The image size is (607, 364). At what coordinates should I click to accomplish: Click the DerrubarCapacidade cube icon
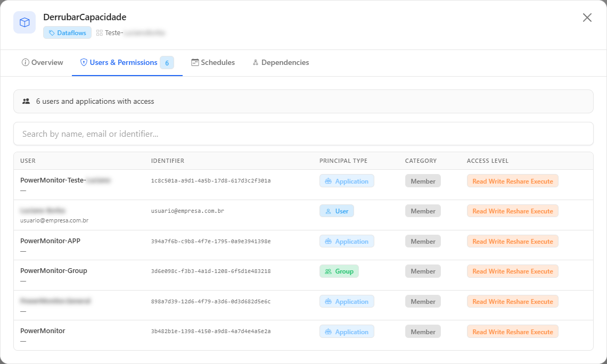[24, 22]
